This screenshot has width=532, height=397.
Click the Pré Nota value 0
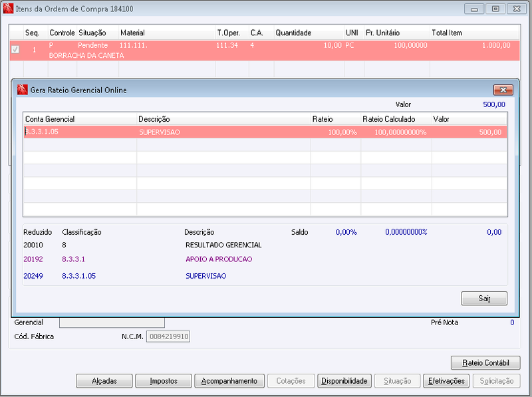(x=512, y=323)
